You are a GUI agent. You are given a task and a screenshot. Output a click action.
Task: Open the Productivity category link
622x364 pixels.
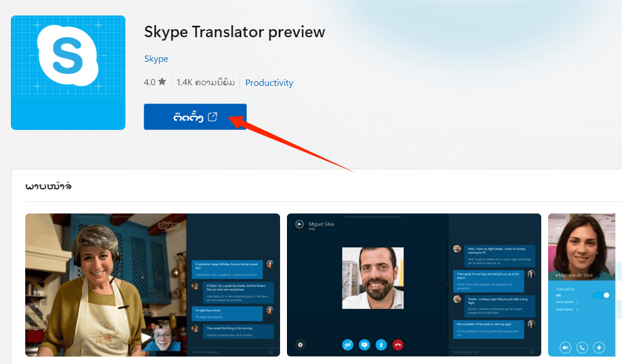pyautogui.click(x=269, y=82)
